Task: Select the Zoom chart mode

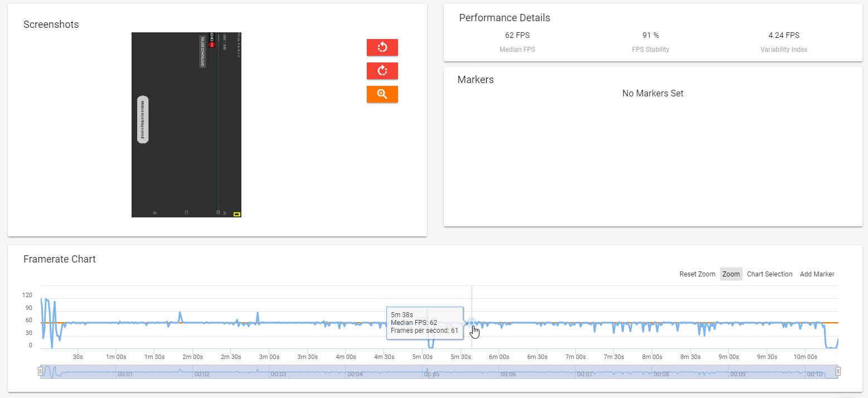Action: 731,274
